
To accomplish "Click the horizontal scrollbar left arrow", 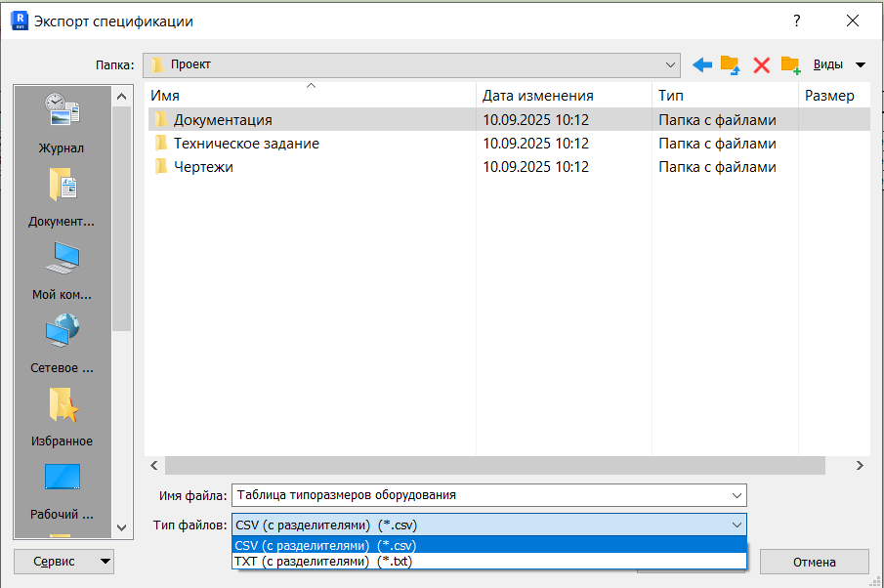I will click(x=154, y=466).
